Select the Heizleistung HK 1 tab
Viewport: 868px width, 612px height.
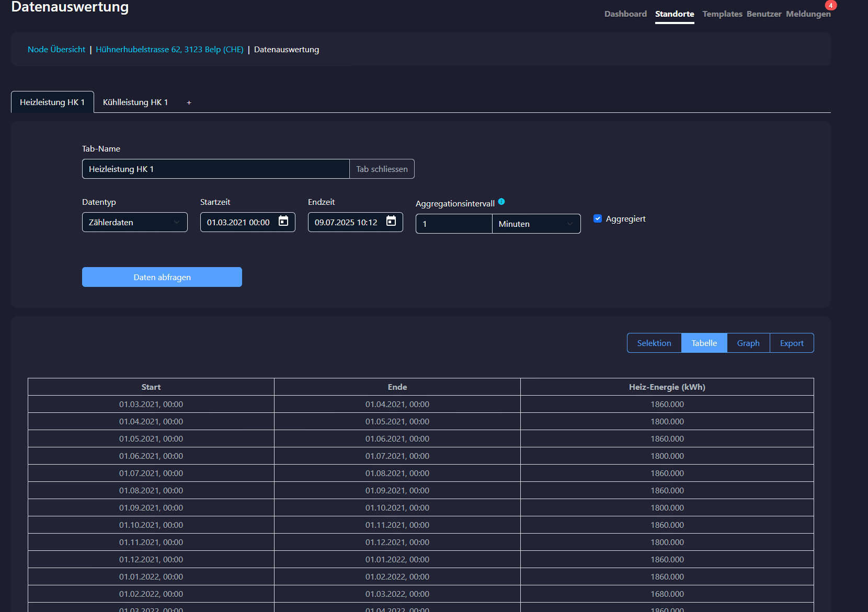(x=52, y=102)
